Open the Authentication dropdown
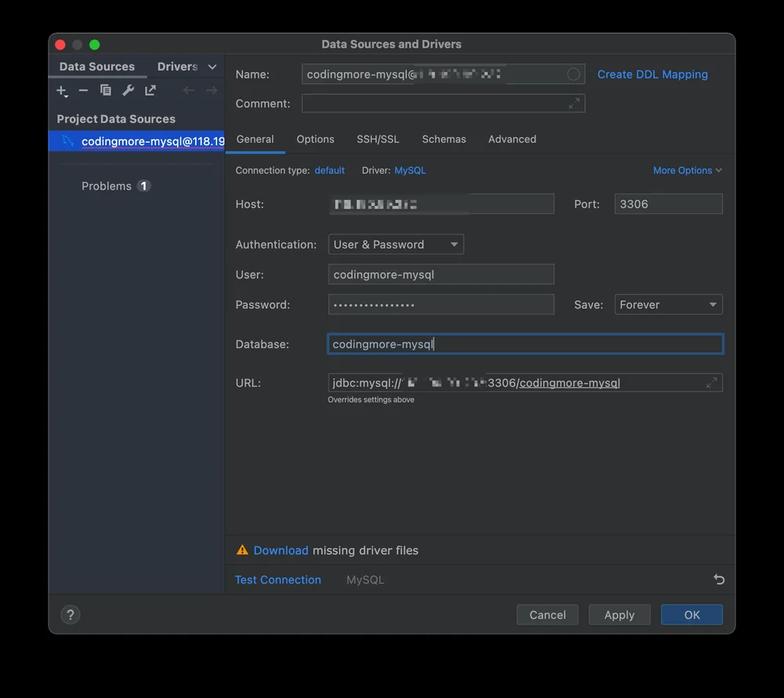 [395, 245]
